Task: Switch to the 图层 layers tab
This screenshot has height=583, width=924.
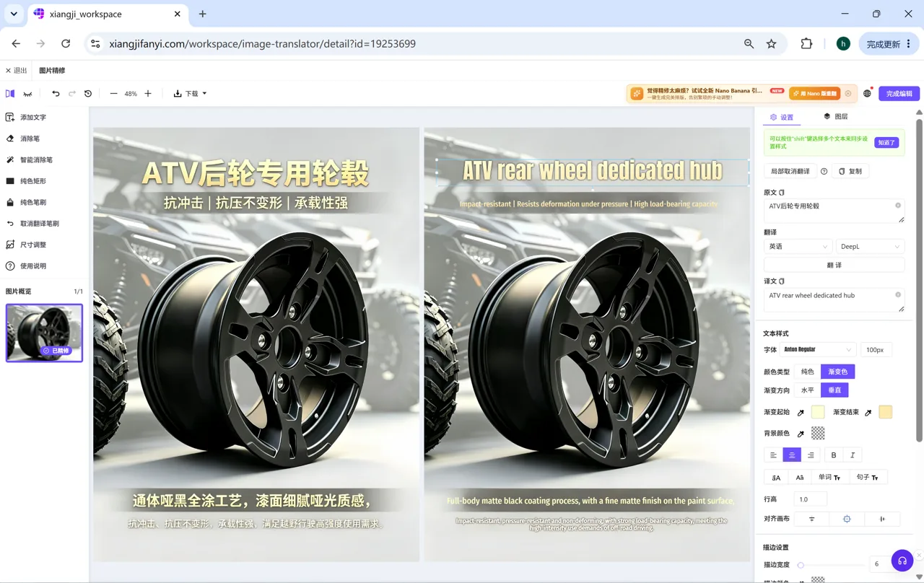Action: click(x=836, y=116)
